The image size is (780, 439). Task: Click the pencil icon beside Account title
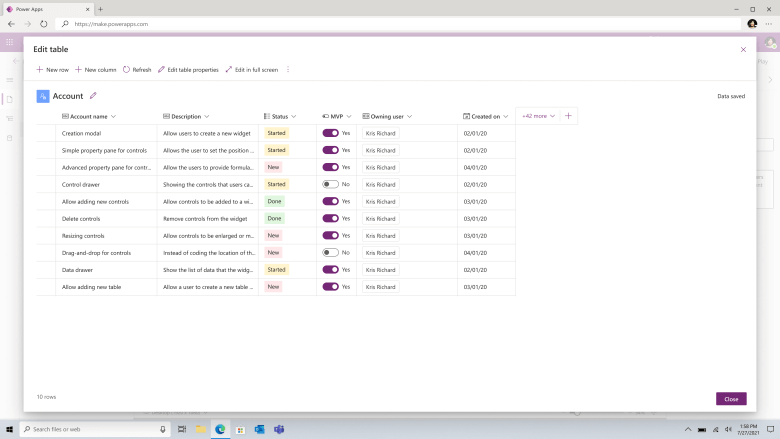tap(93, 96)
